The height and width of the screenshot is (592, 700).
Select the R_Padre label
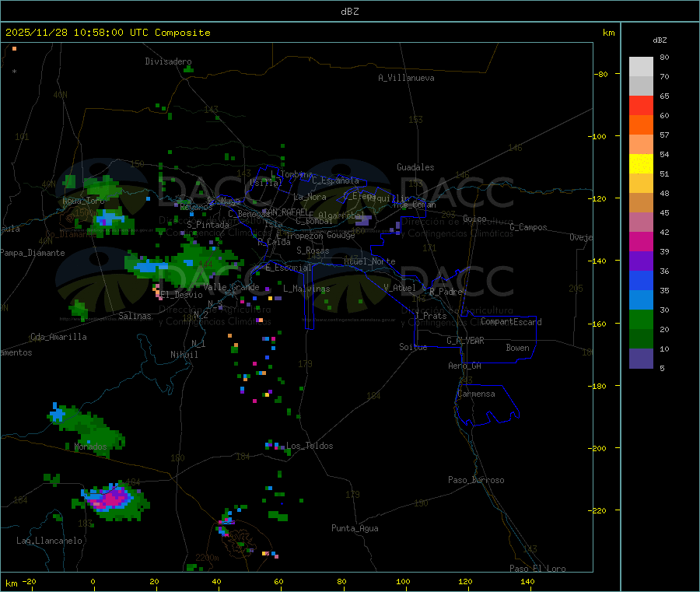(446, 292)
